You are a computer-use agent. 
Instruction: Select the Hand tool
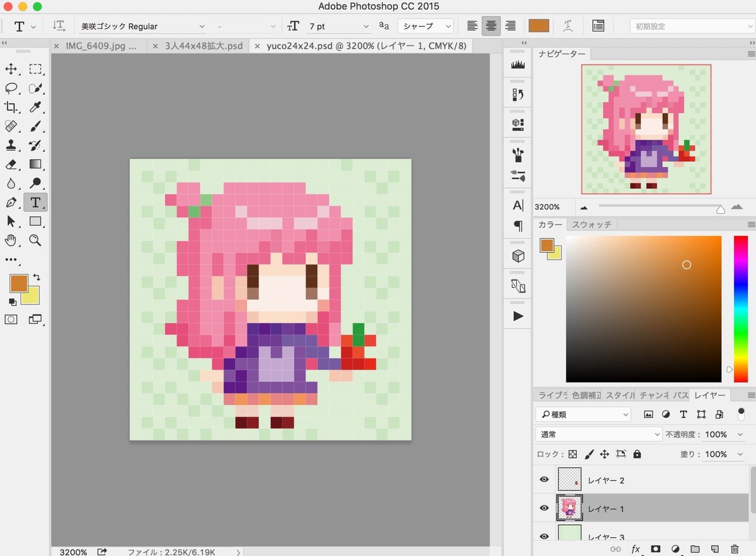tap(11, 240)
